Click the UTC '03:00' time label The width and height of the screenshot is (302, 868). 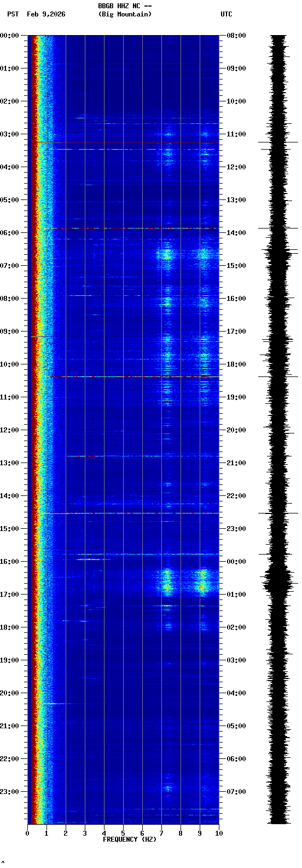tap(236, 660)
